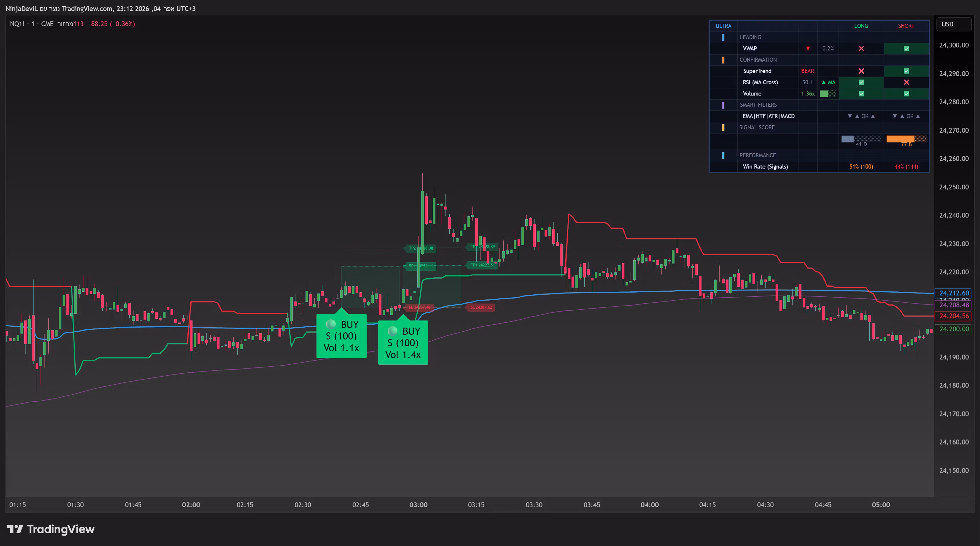Click the green up-triangle MA indicator in RSI row
Viewport: 980px width, 546px height.
828,82
